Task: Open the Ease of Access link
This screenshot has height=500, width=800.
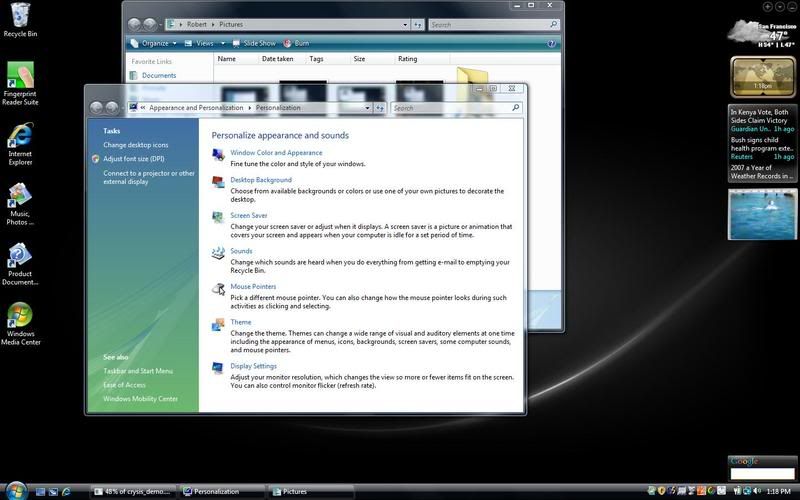Action: 124,385
